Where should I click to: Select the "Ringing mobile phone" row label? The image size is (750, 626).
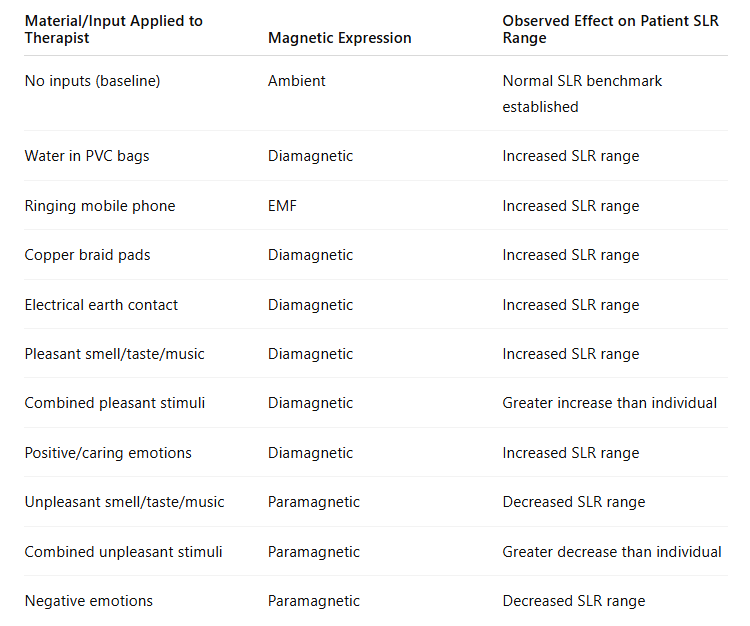click(99, 206)
